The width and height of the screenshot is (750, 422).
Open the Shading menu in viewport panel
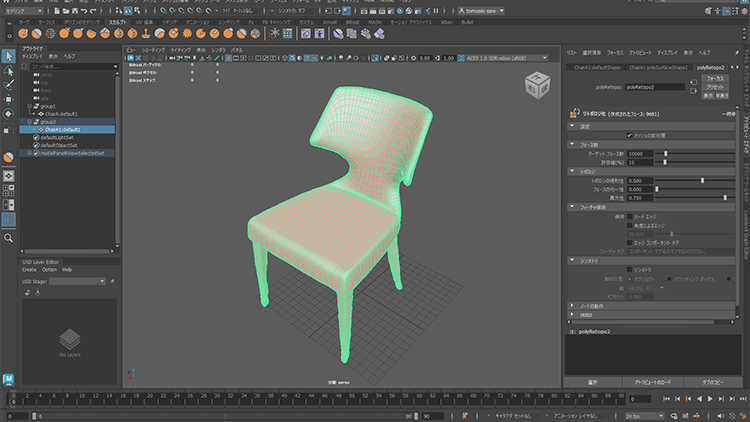coord(153,50)
